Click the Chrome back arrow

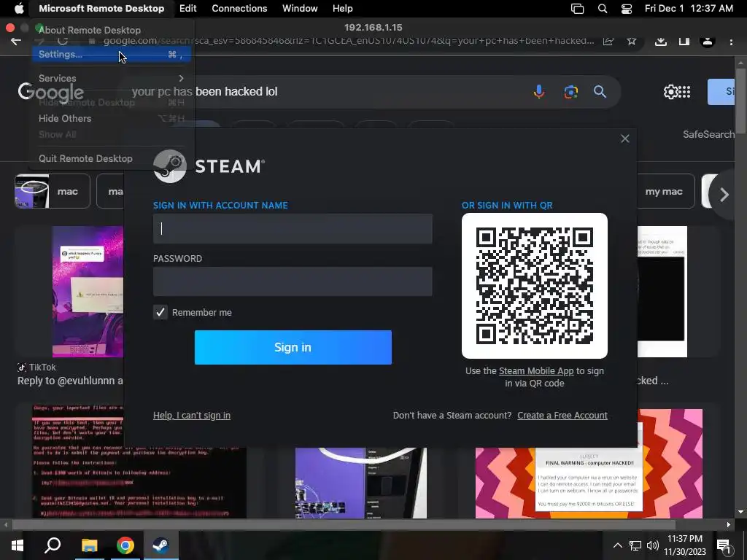tap(16, 41)
